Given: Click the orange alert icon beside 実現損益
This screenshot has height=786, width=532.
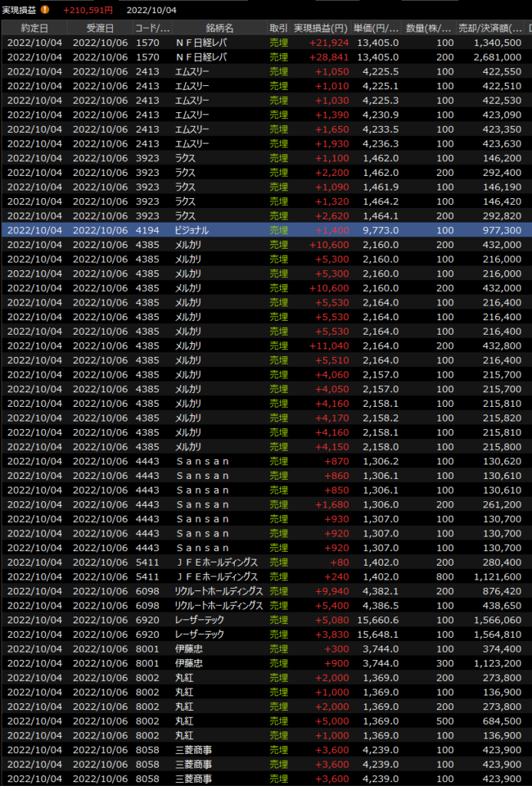Looking at the screenshot, I should pos(45,10).
